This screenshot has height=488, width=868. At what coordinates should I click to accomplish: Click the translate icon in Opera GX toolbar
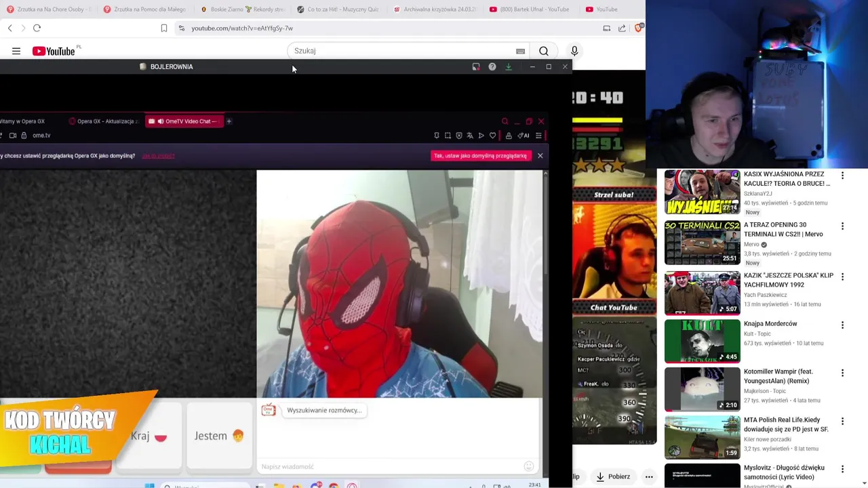470,136
